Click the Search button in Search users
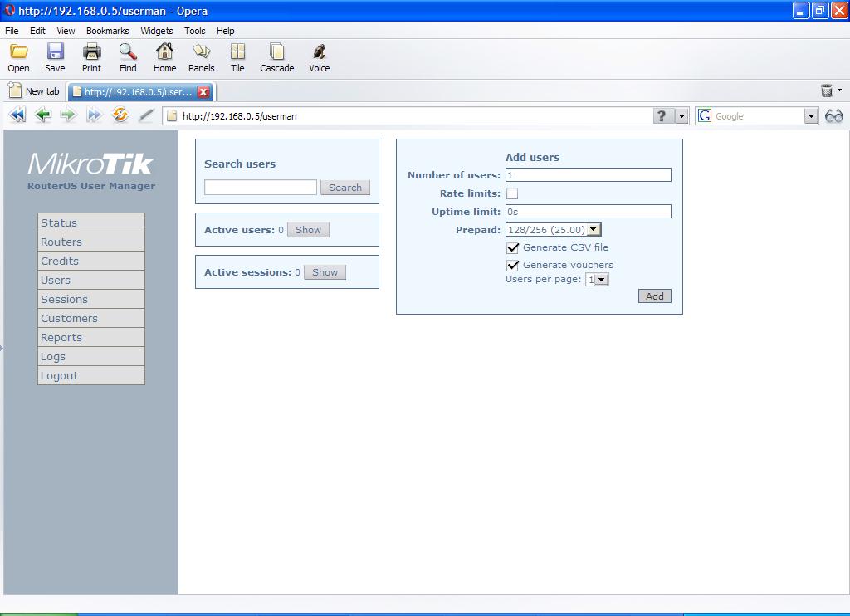The height and width of the screenshot is (616, 850). point(344,187)
